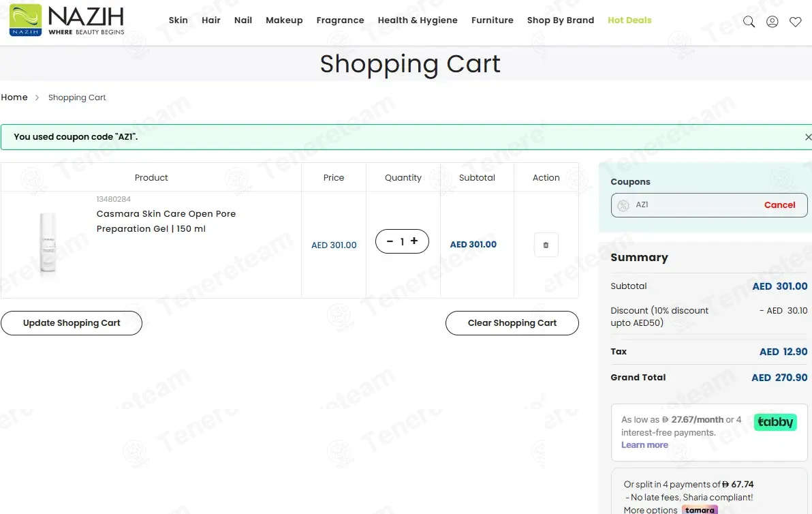812x514 pixels.
Task: Open the tabby Learn more link
Action: (x=644, y=445)
